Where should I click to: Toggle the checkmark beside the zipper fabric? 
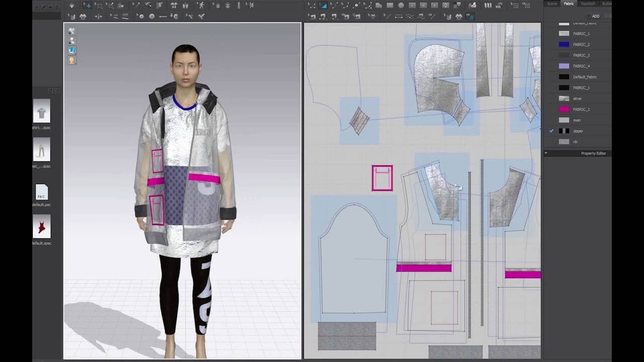550,131
